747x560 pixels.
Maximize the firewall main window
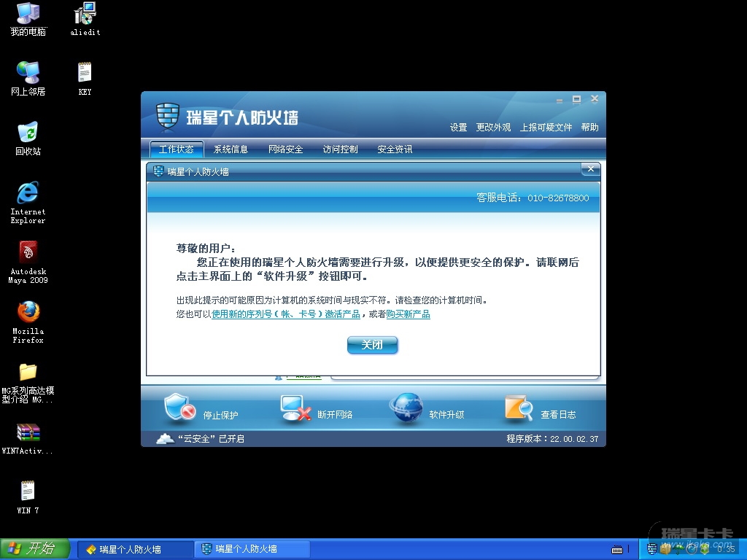tap(576, 99)
